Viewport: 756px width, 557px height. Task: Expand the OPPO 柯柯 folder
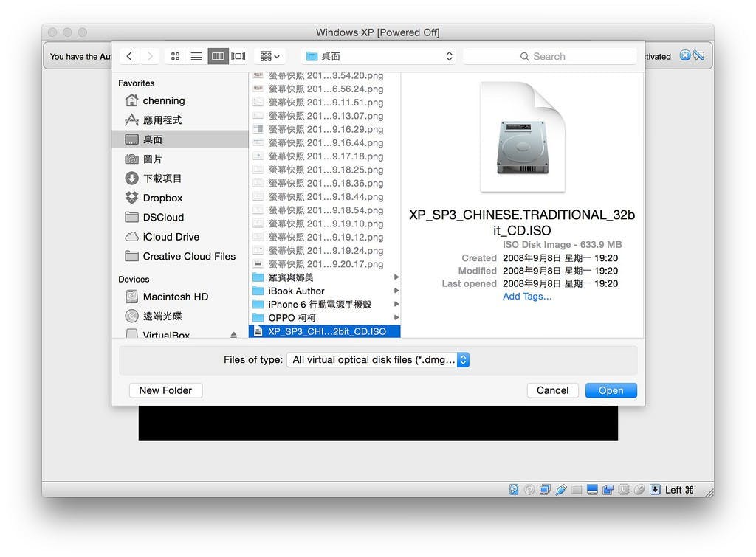396,318
